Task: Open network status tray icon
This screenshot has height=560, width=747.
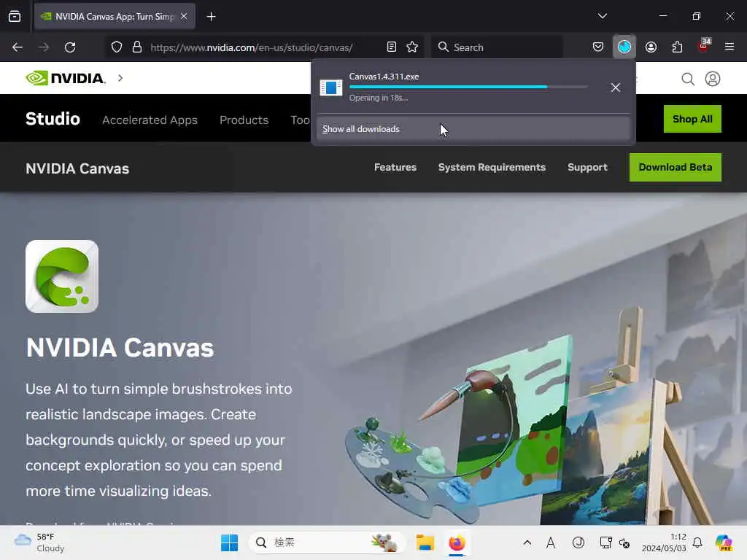Action: coord(606,542)
